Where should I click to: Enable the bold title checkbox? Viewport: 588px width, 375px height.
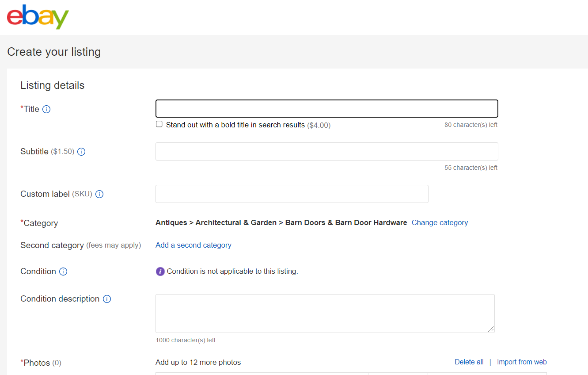click(x=159, y=124)
